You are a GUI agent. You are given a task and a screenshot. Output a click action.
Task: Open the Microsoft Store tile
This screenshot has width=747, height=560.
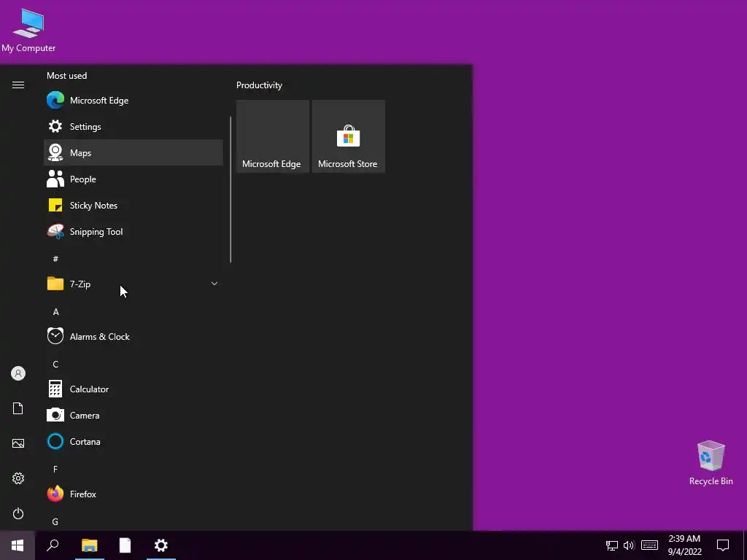tap(348, 136)
